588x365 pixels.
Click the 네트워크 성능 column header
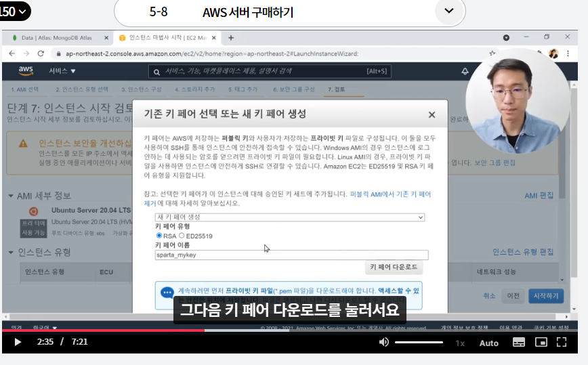pos(496,272)
